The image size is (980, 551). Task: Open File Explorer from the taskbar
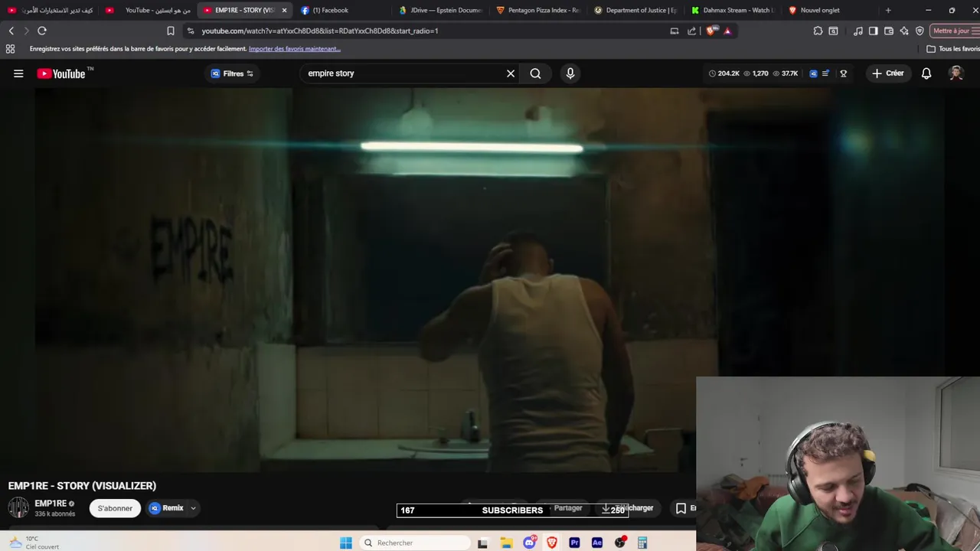coord(506,543)
